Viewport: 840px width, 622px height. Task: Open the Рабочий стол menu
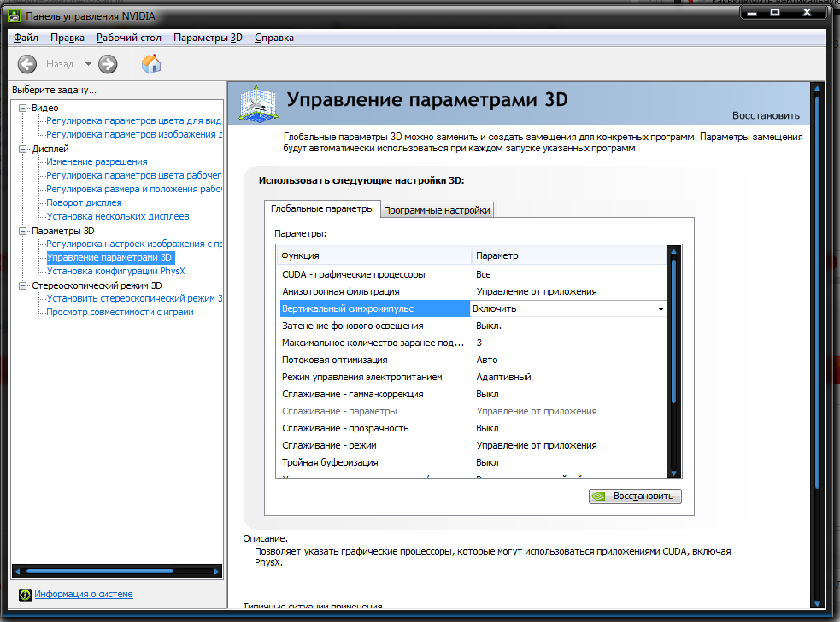[x=128, y=38]
